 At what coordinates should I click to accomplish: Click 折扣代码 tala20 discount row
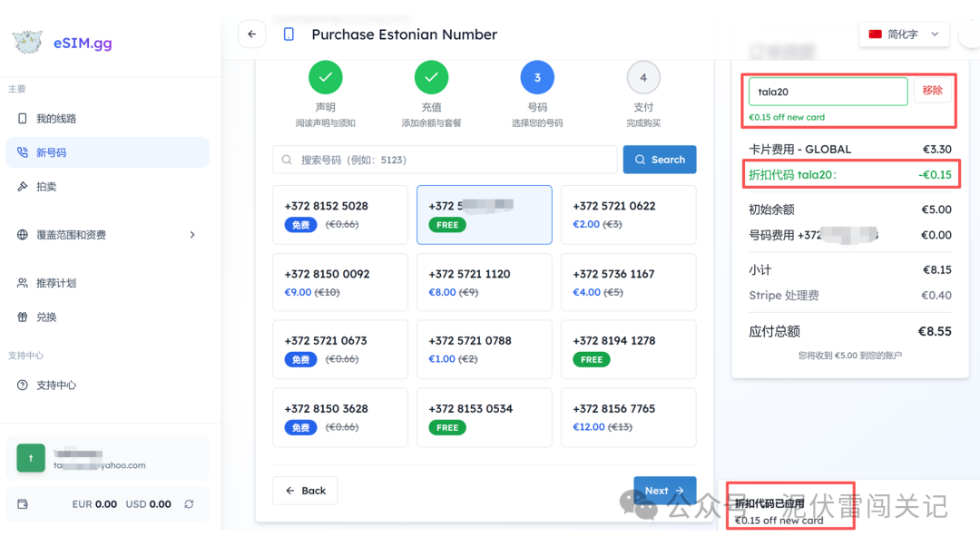pos(850,175)
